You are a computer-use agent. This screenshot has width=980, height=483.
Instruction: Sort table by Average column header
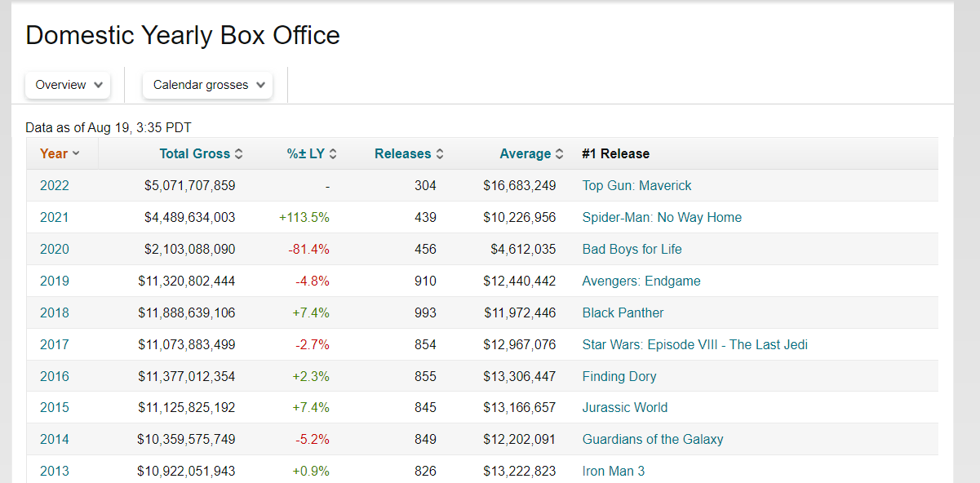(x=531, y=153)
